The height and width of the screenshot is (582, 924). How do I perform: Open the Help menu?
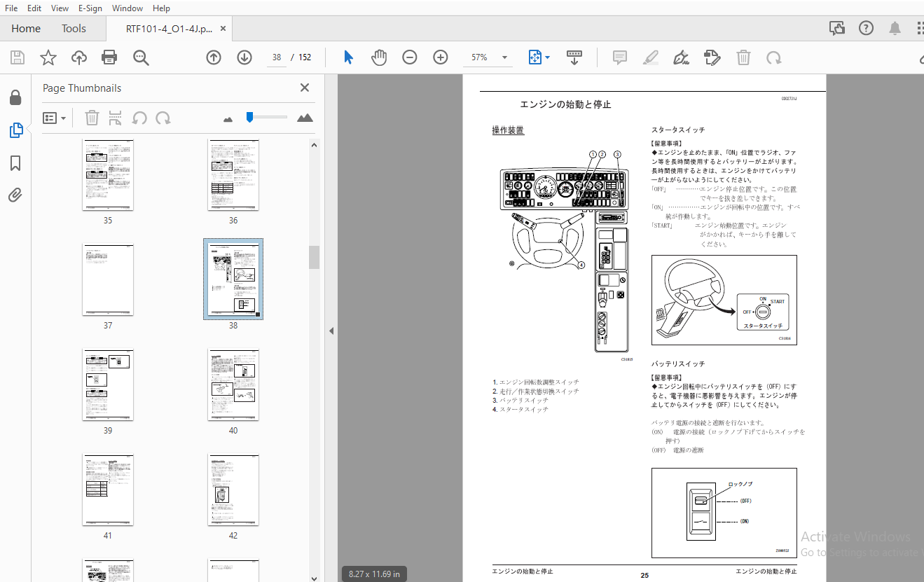pos(161,8)
